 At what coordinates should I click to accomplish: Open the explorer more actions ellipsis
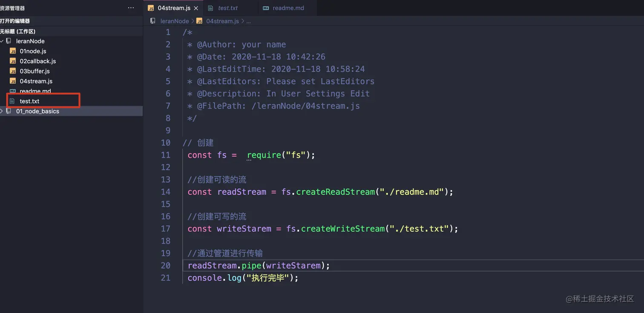(x=131, y=8)
